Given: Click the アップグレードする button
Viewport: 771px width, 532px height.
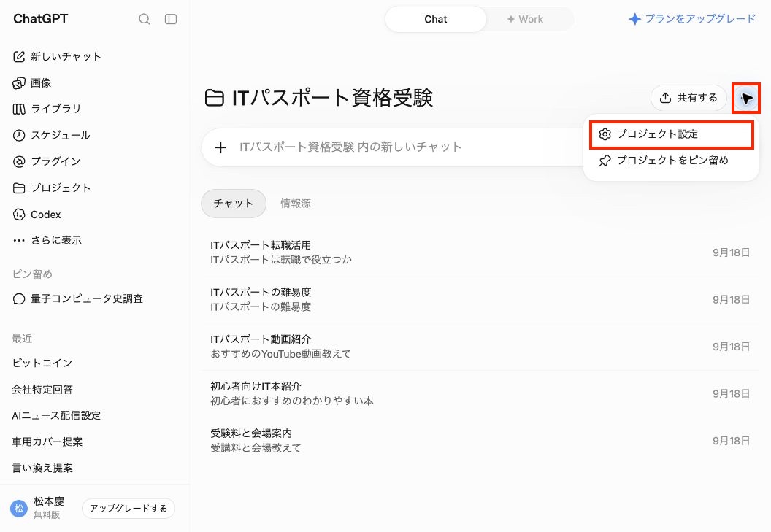Looking at the screenshot, I should click(x=128, y=509).
